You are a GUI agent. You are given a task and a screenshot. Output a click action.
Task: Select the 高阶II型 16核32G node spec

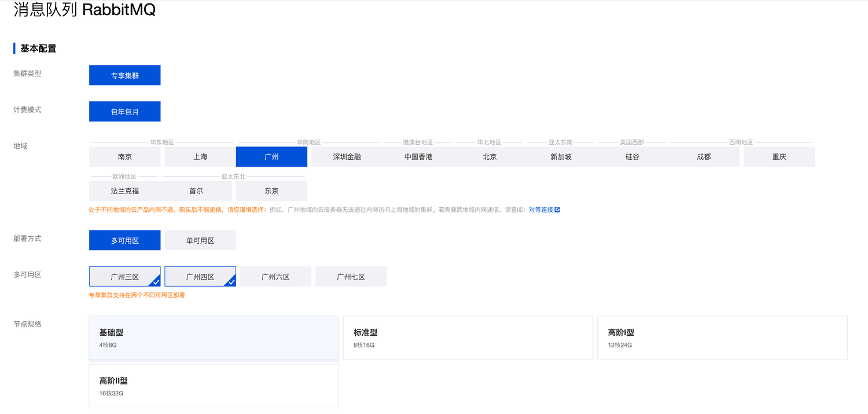click(x=214, y=386)
